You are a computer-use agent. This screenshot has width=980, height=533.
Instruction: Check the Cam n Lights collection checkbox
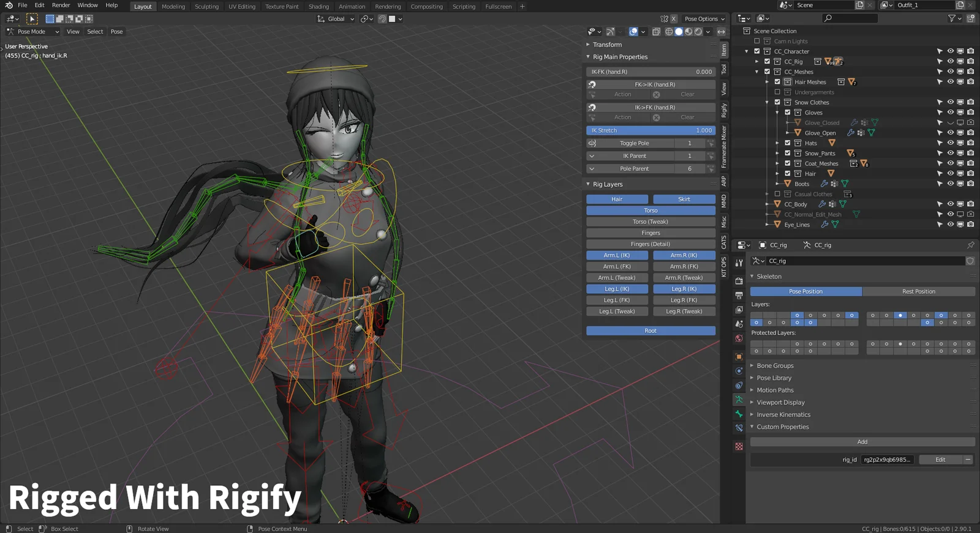pyautogui.click(x=756, y=41)
